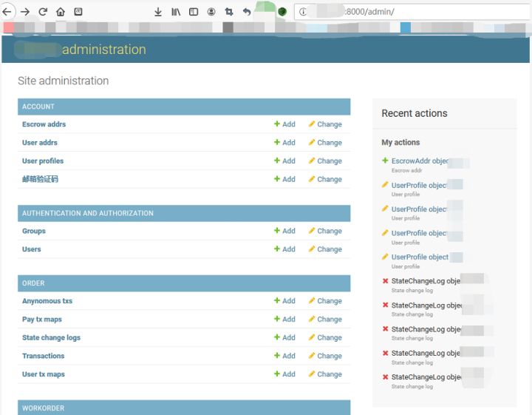Click the browser back arrow button
This screenshot has width=532, height=415.
click(8, 12)
